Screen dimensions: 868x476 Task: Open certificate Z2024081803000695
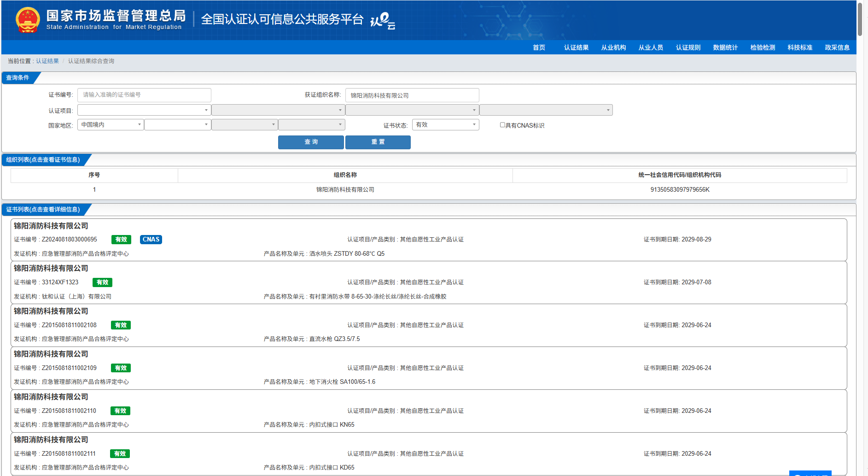point(429,240)
